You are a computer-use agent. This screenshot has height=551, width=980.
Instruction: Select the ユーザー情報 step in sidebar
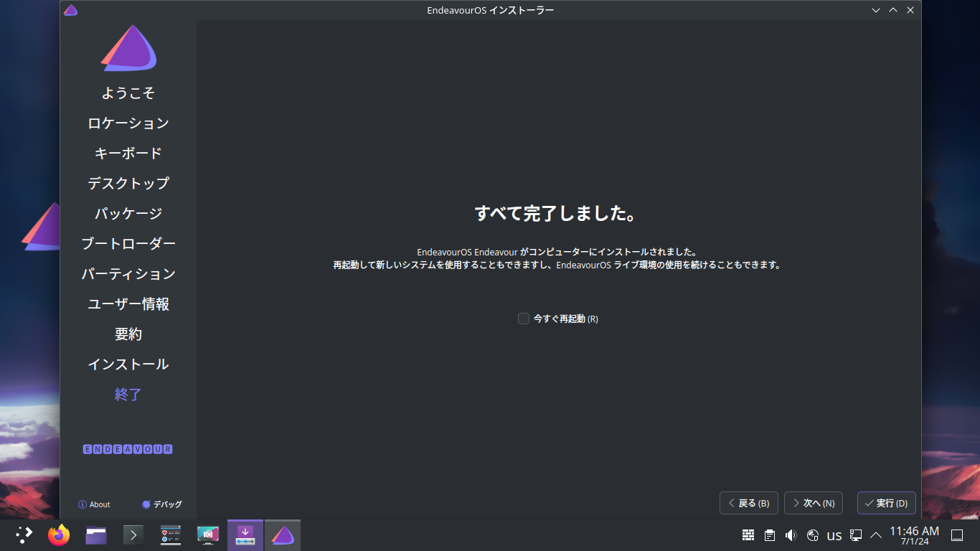(128, 304)
